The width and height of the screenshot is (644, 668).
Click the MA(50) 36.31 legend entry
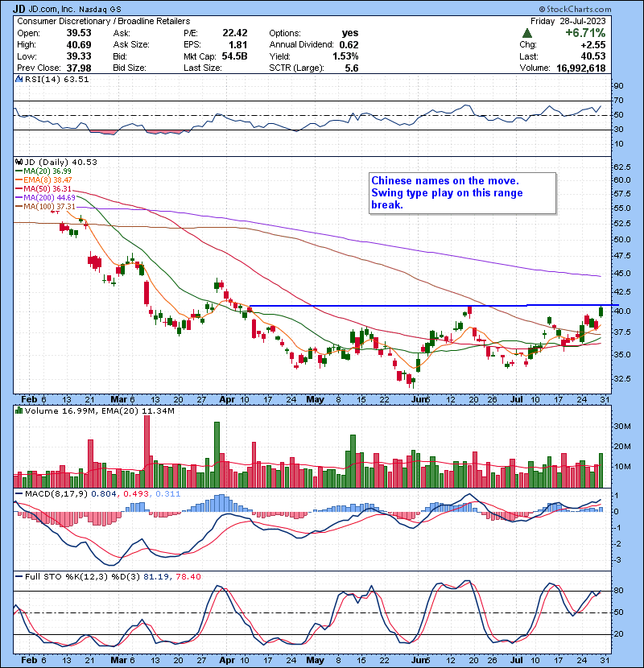[x=43, y=188]
